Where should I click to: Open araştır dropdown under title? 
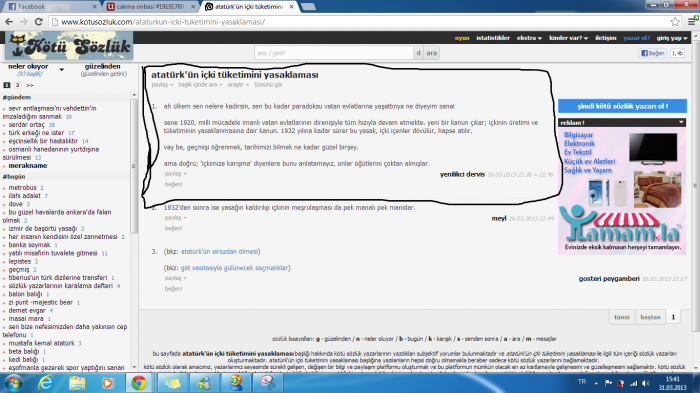238,84
